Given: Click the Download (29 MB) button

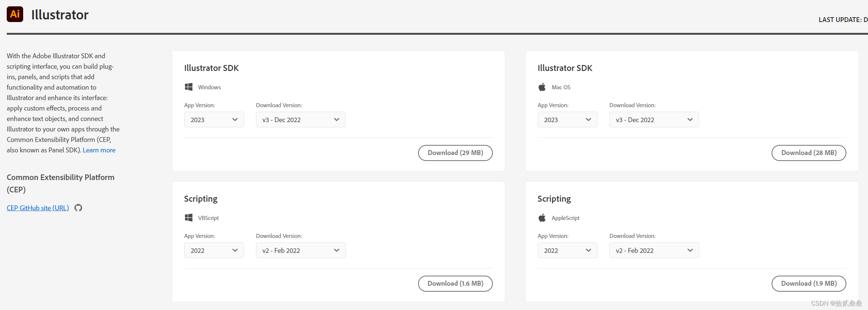Looking at the screenshot, I should pyautogui.click(x=455, y=153).
